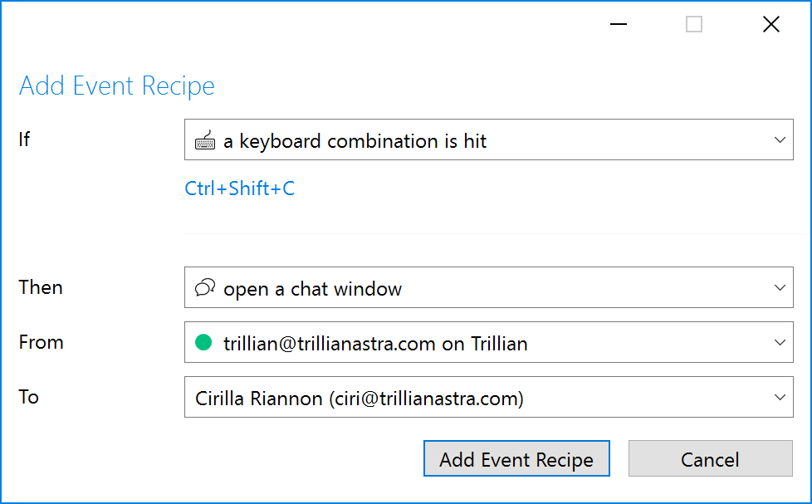Click the green online status dot
Screen dimensions: 812x504
[x=203, y=342]
